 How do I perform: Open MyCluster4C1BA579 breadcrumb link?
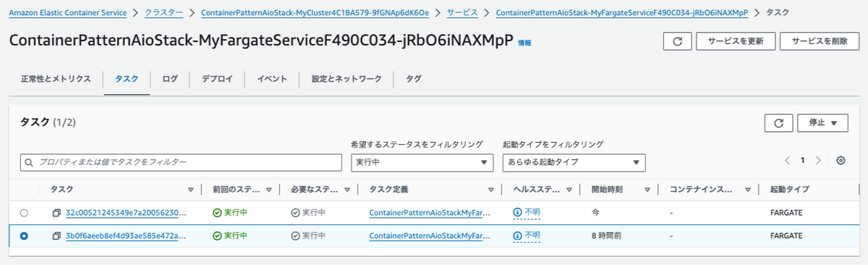pos(315,13)
